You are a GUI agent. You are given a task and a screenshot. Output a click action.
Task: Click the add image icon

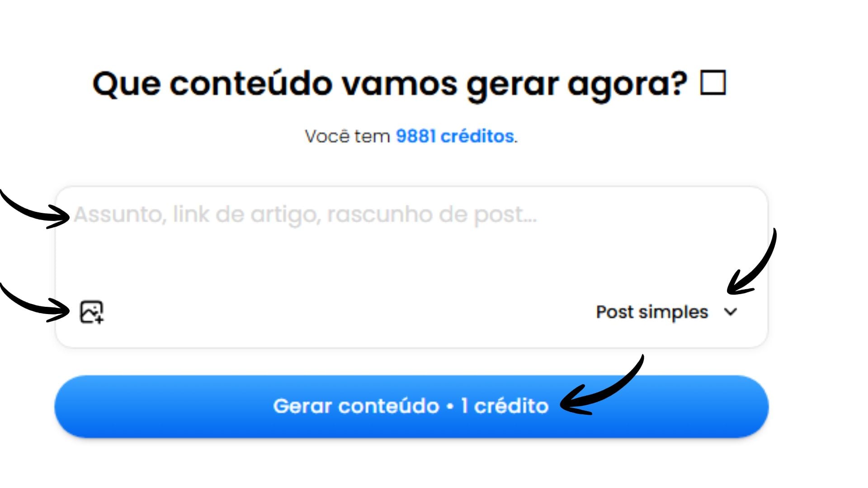pos(92,312)
